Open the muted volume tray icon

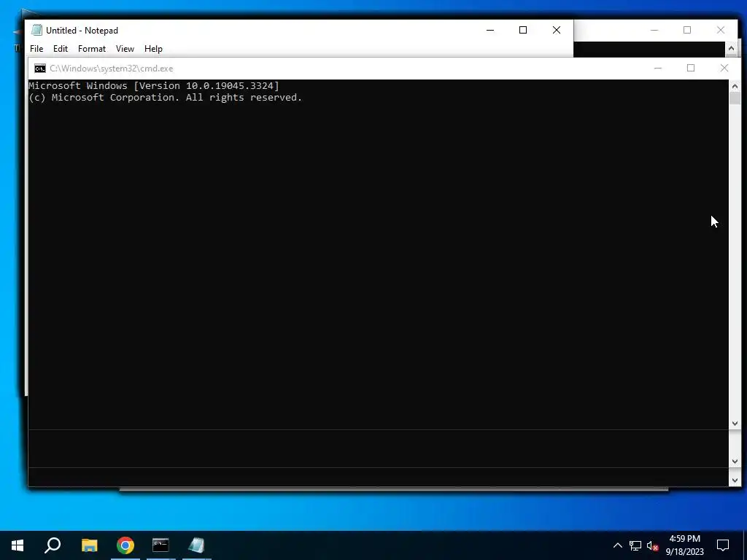point(653,545)
